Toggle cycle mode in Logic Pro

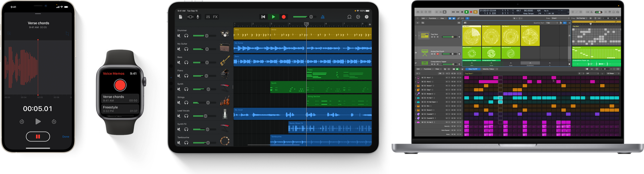click(475, 12)
